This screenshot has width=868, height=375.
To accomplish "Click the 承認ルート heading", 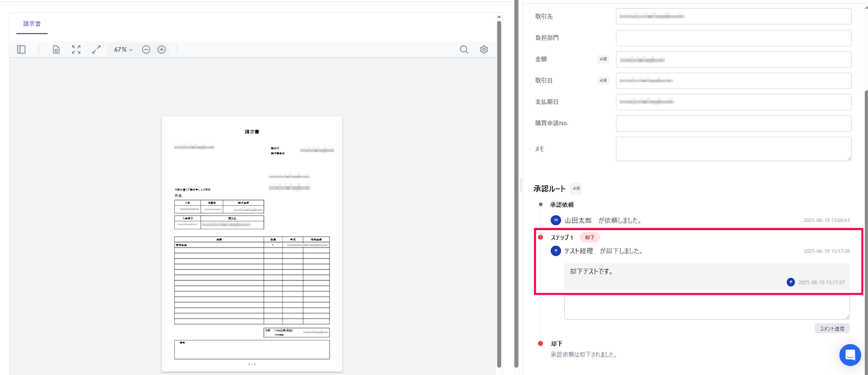I will click(x=550, y=189).
